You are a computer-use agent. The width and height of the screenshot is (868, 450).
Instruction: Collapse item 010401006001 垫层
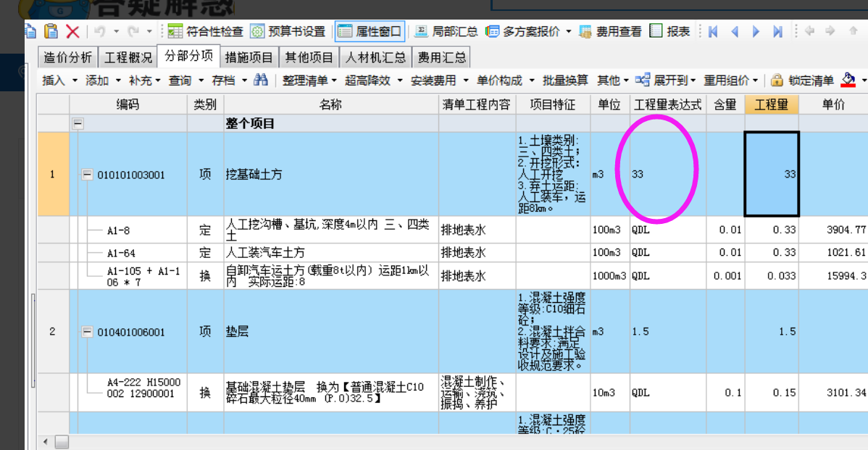click(86, 332)
